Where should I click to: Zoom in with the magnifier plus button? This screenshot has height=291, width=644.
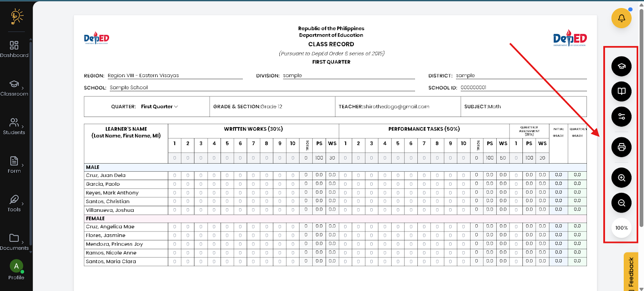tap(621, 178)
